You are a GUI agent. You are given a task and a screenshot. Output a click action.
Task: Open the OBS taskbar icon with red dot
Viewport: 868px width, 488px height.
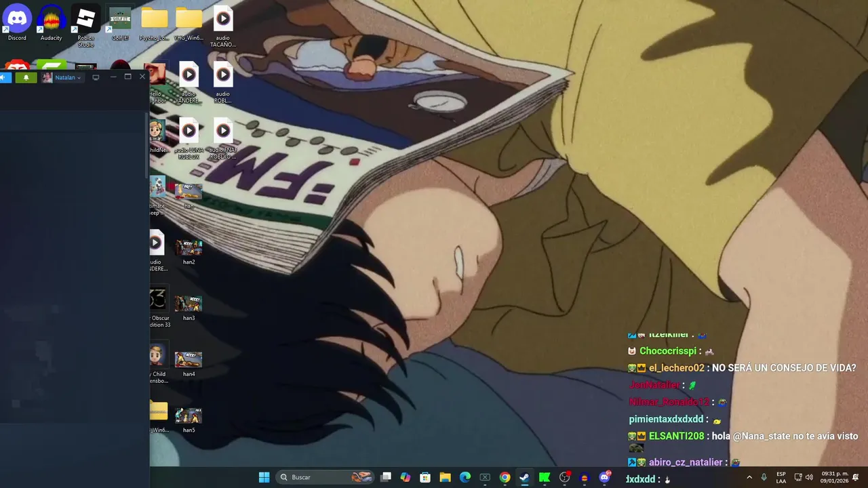[564, 477]
